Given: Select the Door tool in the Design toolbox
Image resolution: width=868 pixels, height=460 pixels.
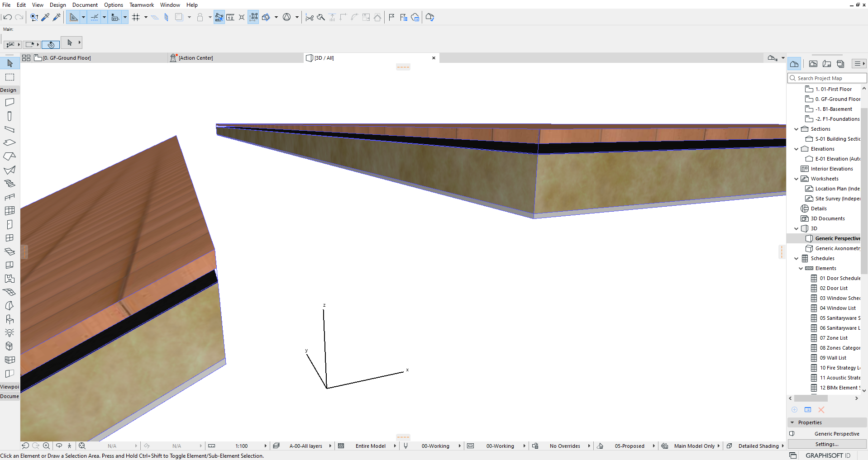Looking at the screenshot, I should tap(10, 224).
